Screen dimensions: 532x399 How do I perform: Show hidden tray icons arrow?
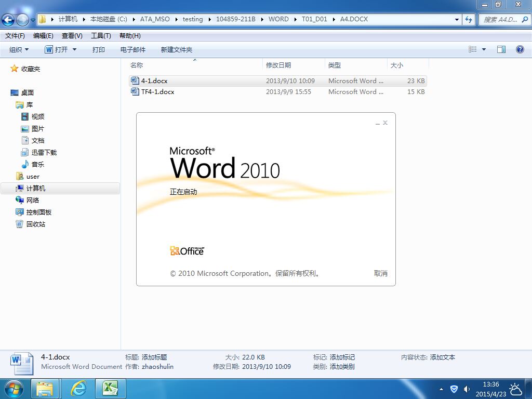441,389
